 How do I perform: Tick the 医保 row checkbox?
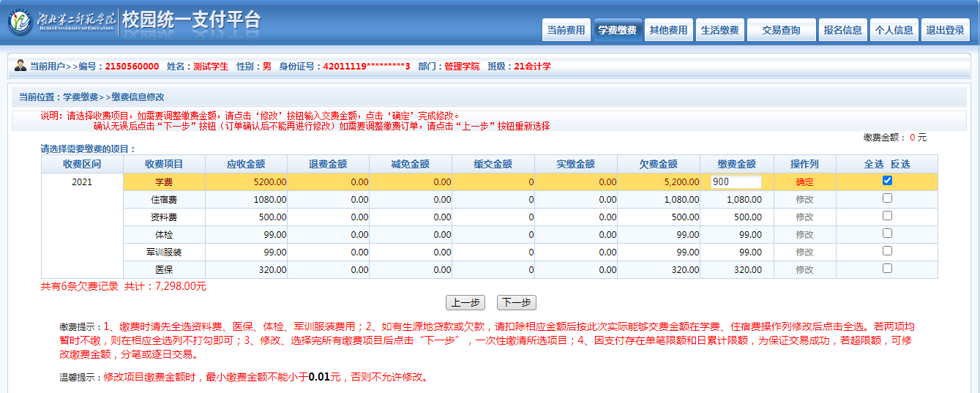click(x=887, y=269)
